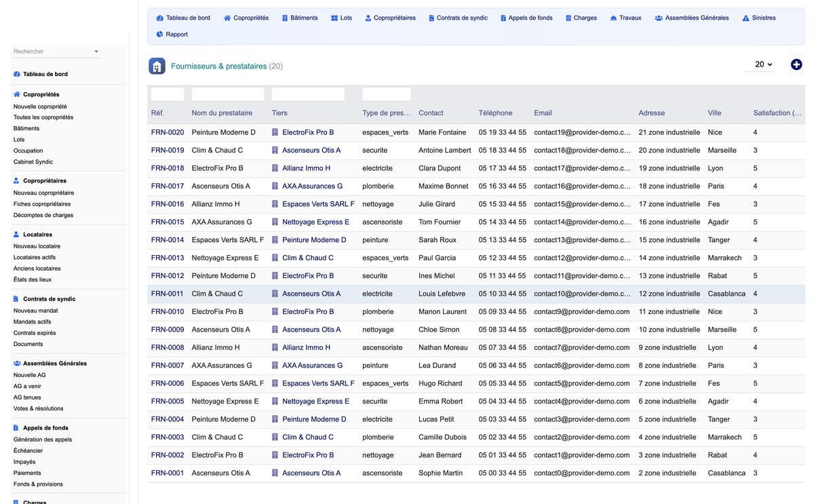Open the Rechercher search dropdown arrow
Image resolution: width=814 pixels, height=504 pixels.
(96, 52)
